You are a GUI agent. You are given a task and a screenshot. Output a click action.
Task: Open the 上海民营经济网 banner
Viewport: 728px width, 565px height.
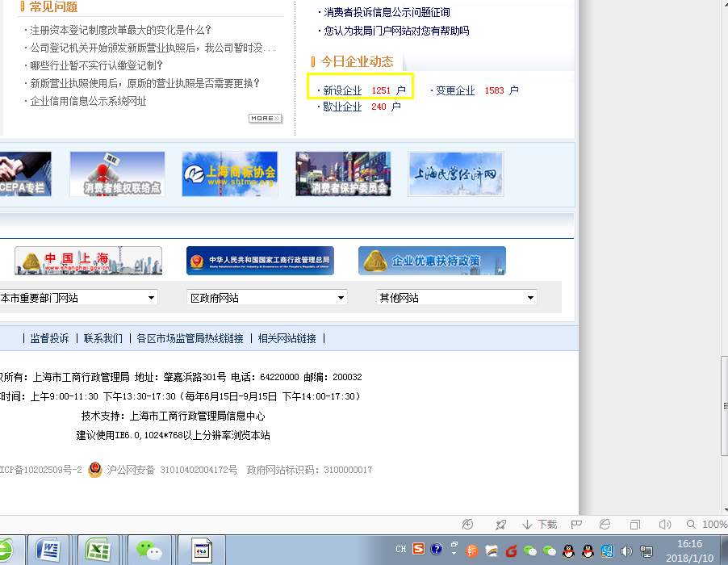click(x=456, y=174)
